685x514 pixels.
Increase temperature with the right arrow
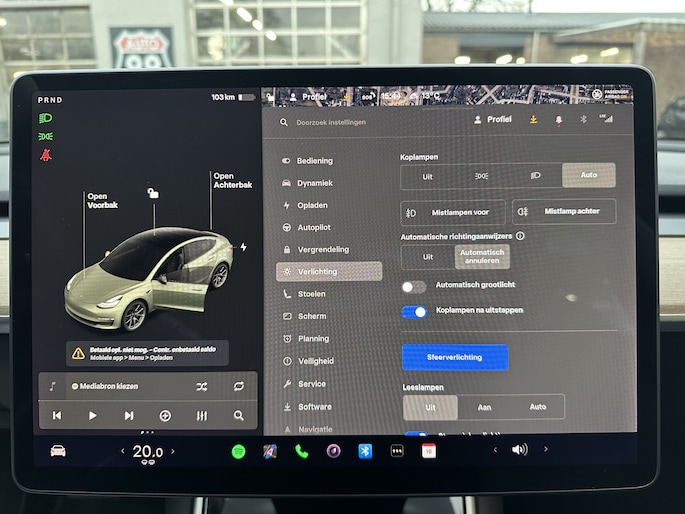172,452
